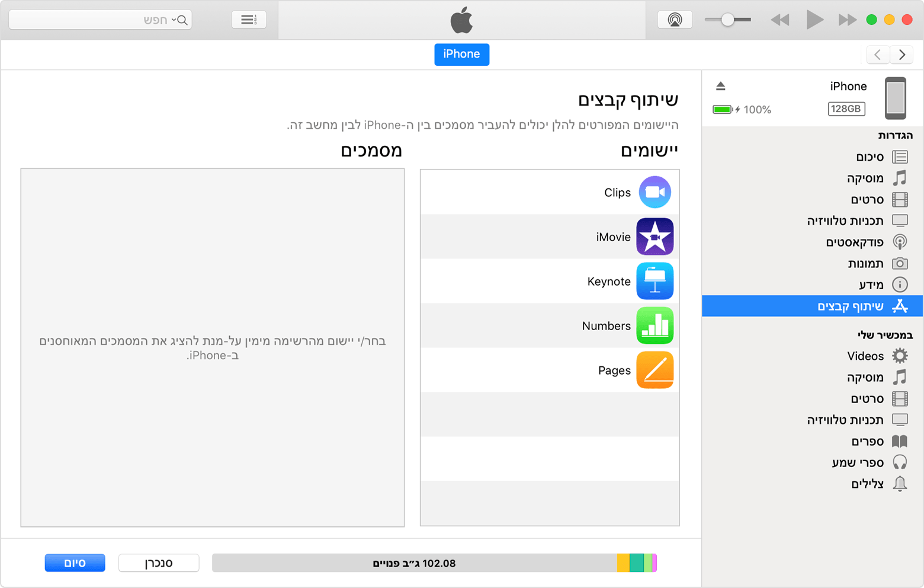Start playback with the play button

(x=815, y=20)
